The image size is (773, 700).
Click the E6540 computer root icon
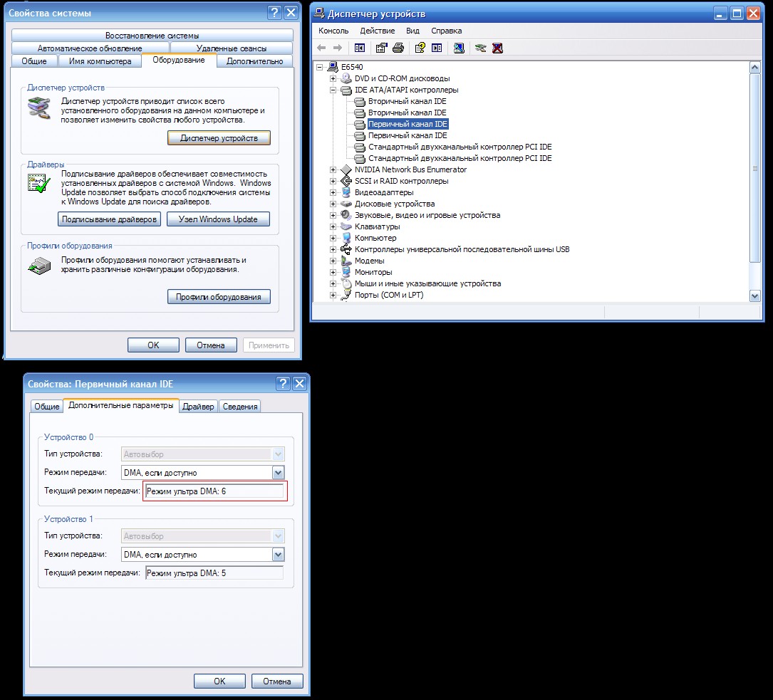coord(333,67)
